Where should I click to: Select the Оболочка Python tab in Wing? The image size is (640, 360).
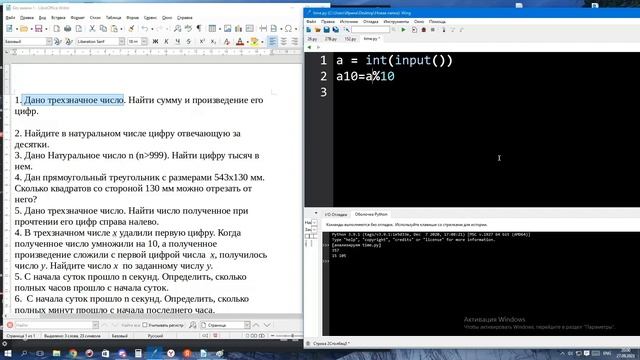point(371,214)
